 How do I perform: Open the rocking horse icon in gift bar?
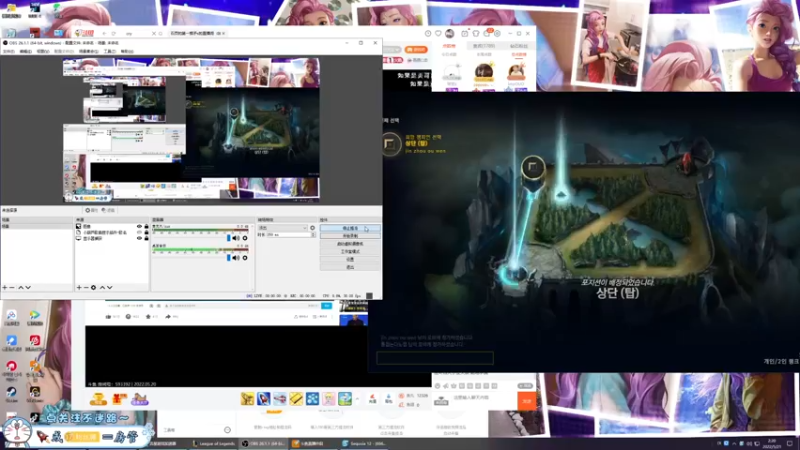pos(139,399)
